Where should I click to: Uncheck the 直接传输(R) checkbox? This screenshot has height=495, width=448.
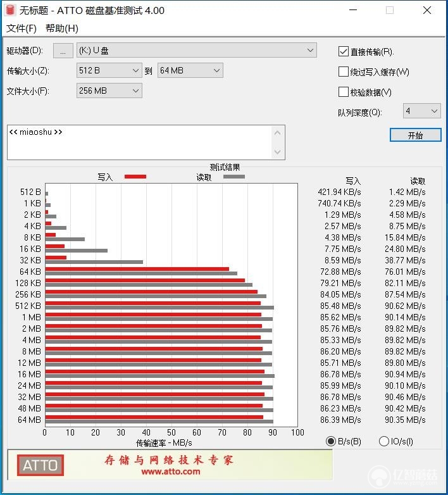pos(343,51)
